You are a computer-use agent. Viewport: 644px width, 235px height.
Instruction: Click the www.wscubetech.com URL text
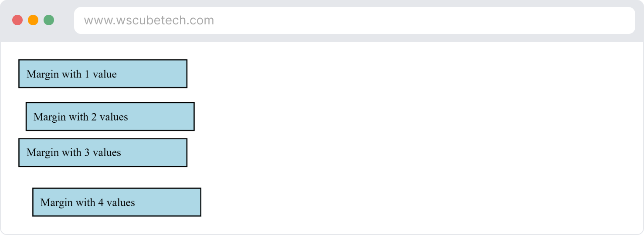[x=149, y=20]
